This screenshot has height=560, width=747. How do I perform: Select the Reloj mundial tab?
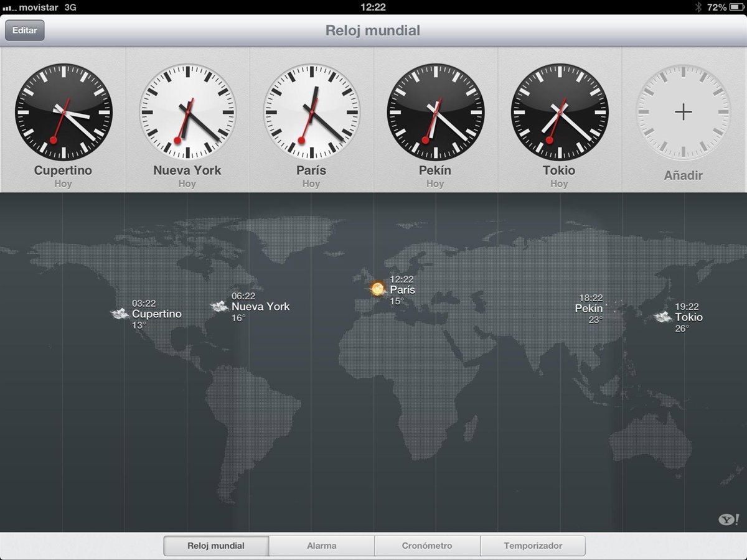pos(216,546)
